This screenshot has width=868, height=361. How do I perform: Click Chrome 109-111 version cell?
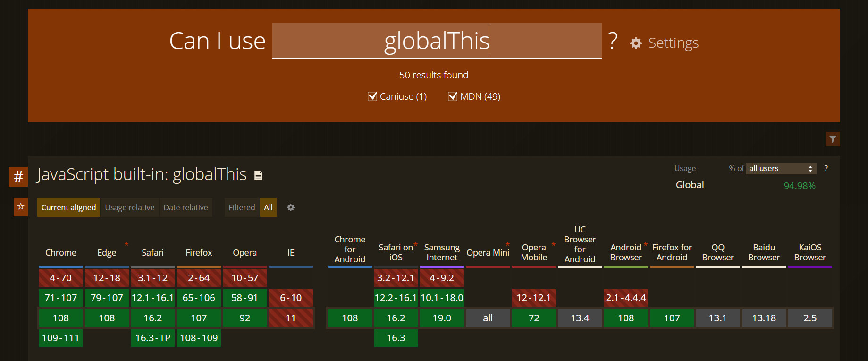[61, 338]
